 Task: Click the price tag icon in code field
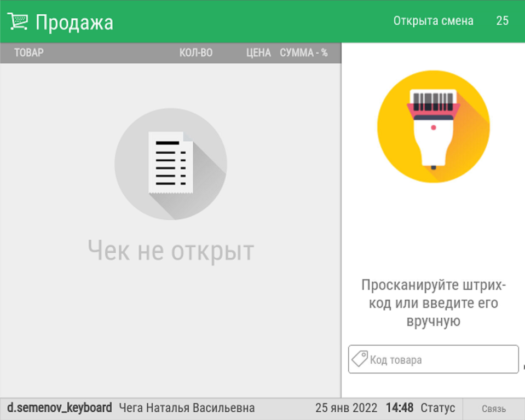[x=360, y=359]
